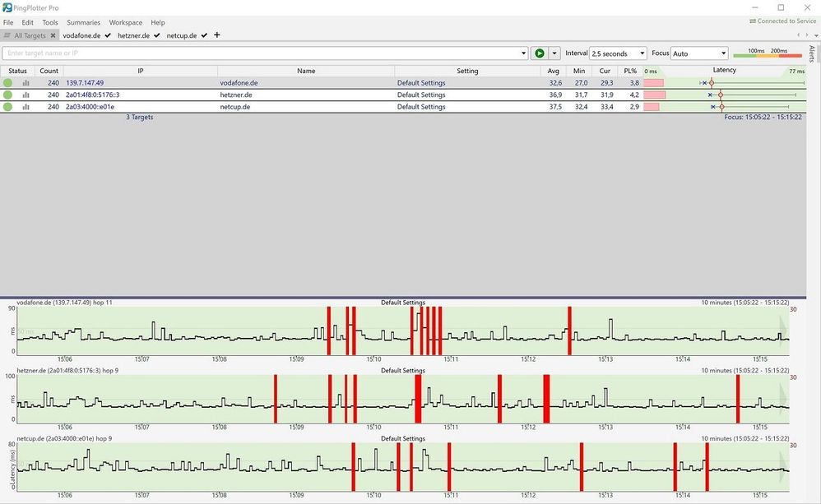The width and height of the screenshot is (821, 504).
Task: Click the arrow at hetzner.de graph right edge
Action: 783,397
